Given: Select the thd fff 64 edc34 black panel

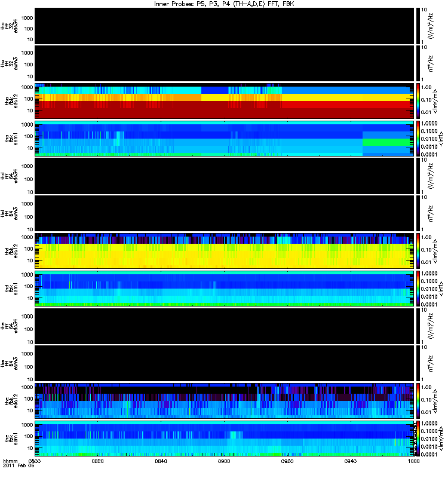Looking at the screenshot, I should pyautogui.click(x=224, y=176).
